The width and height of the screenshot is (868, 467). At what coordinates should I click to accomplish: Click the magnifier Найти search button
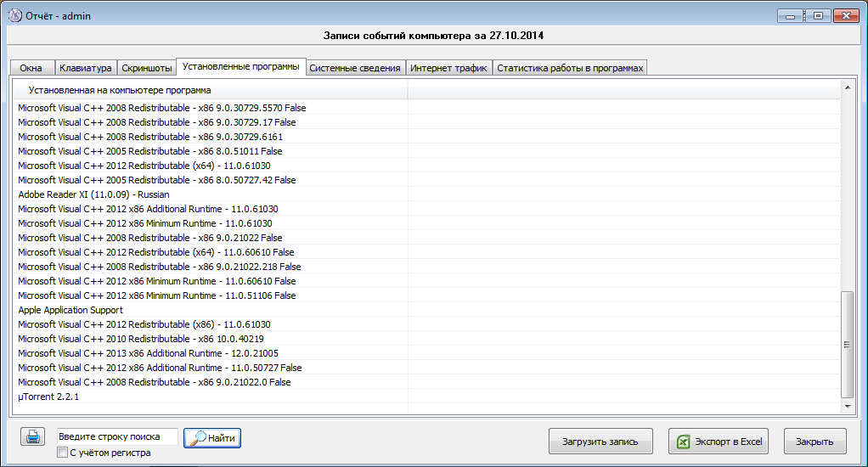(212, 437)
